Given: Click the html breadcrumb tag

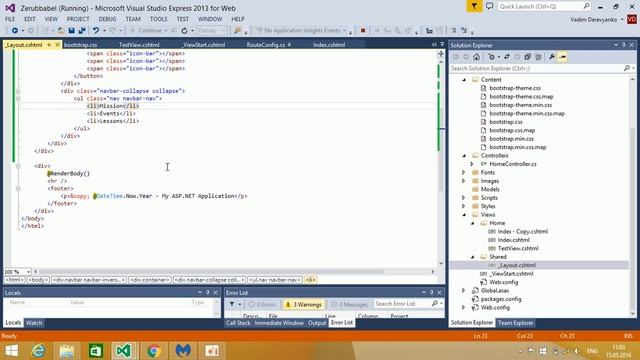Looking at the screenshot, I should (15, 280).
